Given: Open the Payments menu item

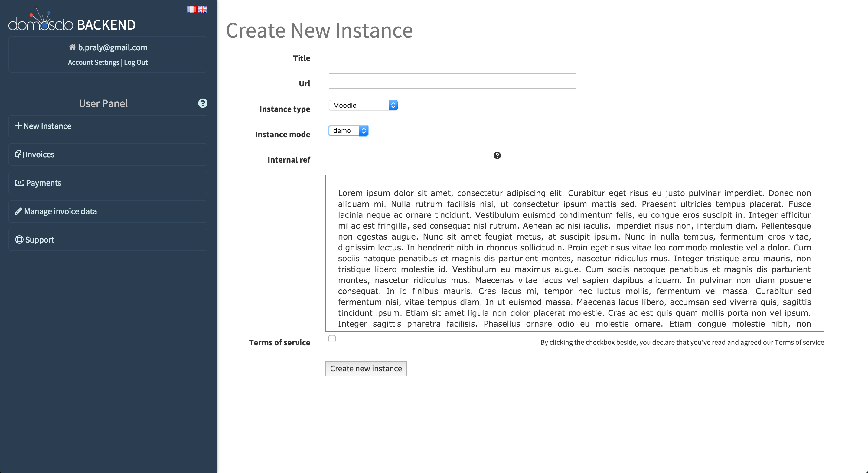Looking at the screenshot, I should tap(44, 183).
